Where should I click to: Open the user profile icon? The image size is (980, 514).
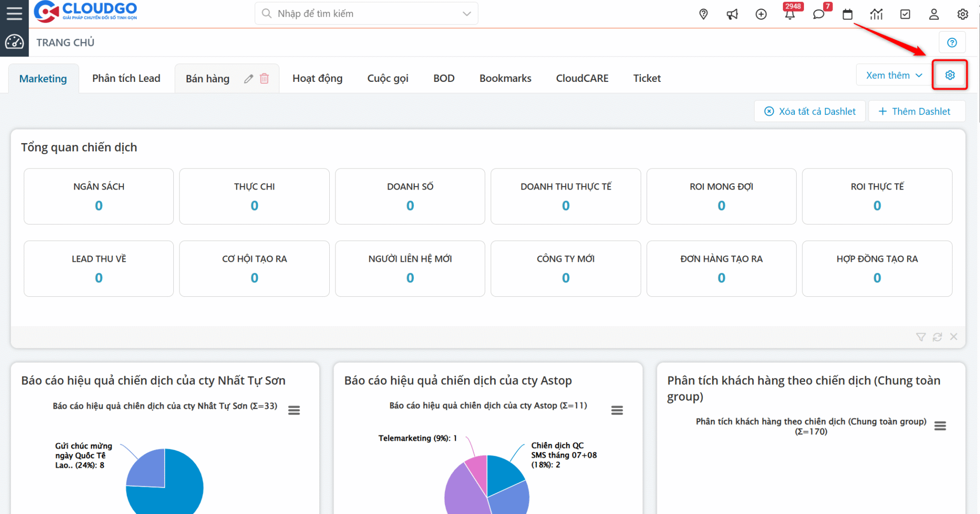point(934,14)
